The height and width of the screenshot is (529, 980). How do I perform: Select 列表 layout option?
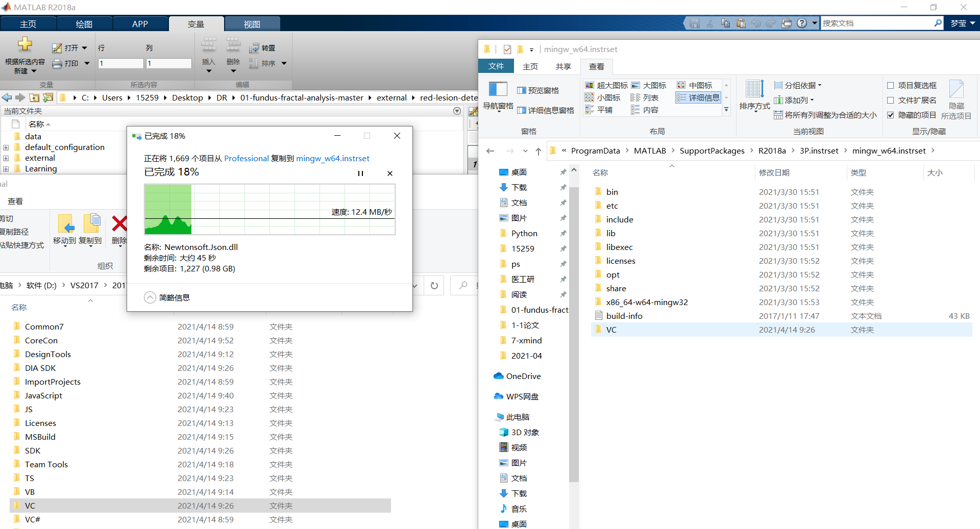point(645,97)
